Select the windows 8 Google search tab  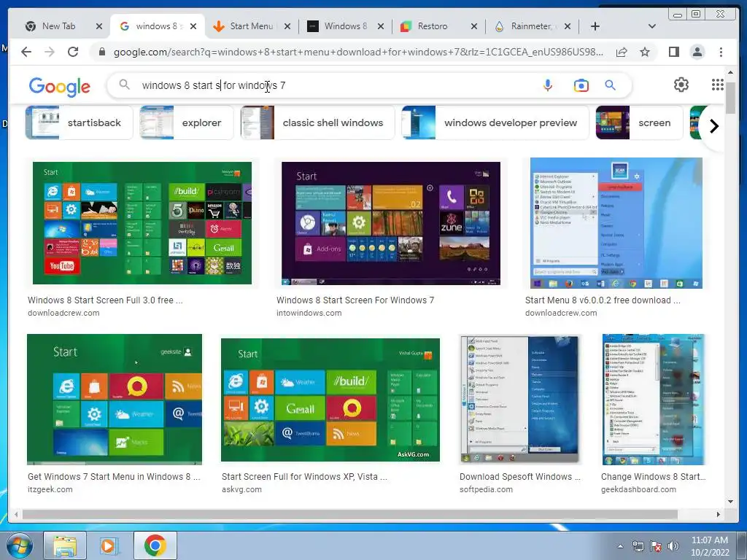[156, 26]
